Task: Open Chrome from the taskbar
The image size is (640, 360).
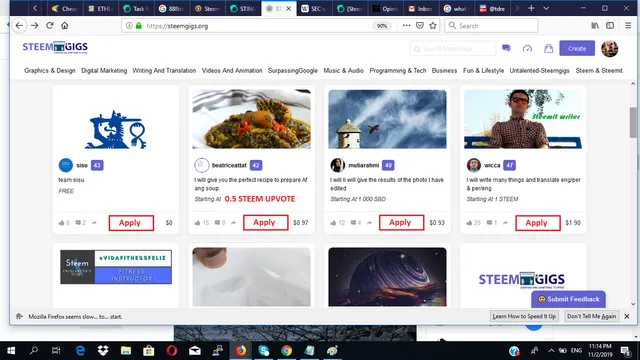Action: [x=286, y=351]
